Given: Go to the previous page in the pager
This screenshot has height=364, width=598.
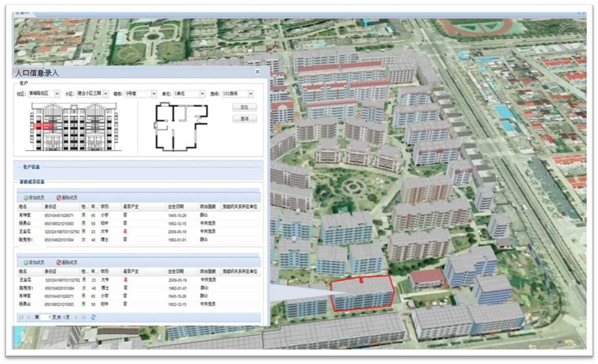Looking at the screenshot, I should tap(29, 317).
